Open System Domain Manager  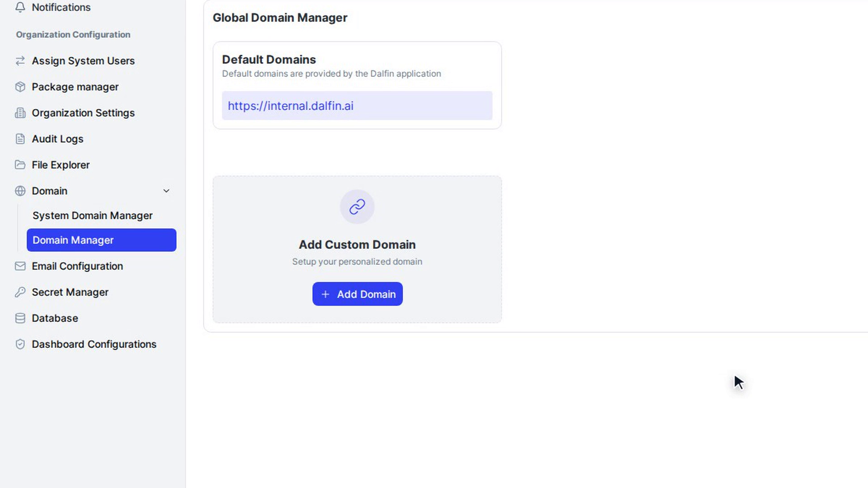[x=92, y=216]
